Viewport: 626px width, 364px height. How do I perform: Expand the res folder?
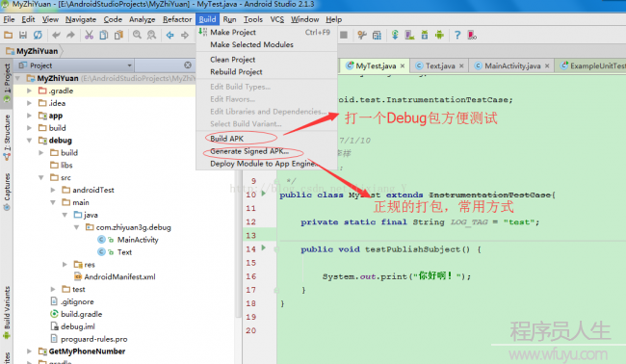(65, 264)
